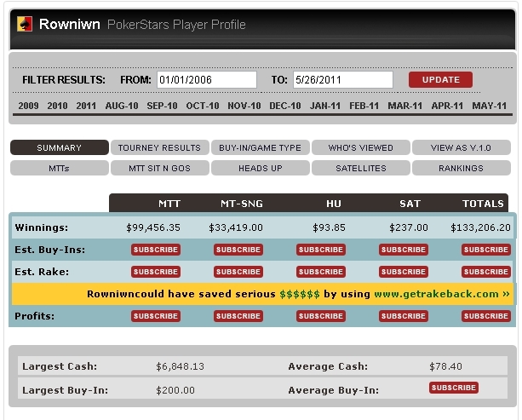522x420 pixels.
Task: Open the www.getrakeback.com link
Action: click(x=442, y=294)
